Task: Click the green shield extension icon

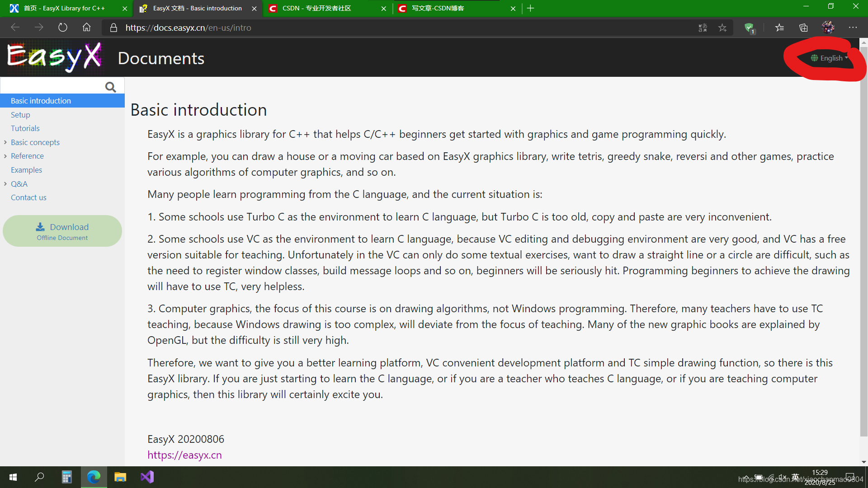Action: (x=749, y=28)
